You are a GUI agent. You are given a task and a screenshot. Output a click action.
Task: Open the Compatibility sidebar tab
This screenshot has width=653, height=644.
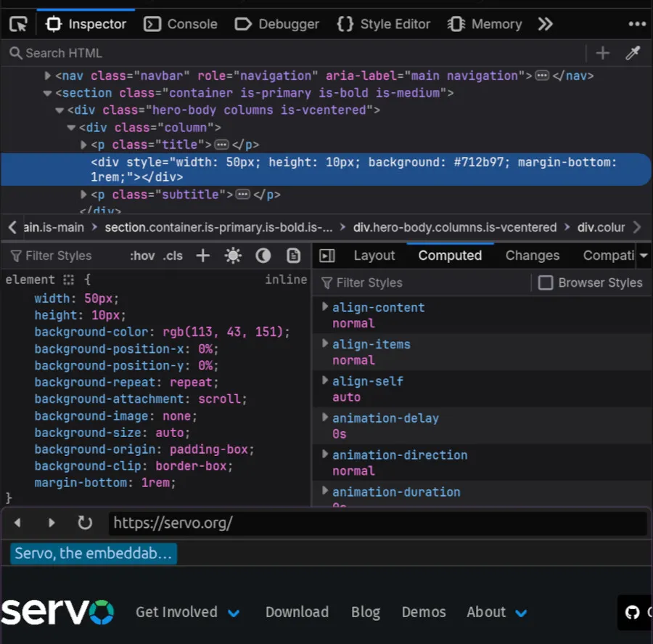pos(609,256)
